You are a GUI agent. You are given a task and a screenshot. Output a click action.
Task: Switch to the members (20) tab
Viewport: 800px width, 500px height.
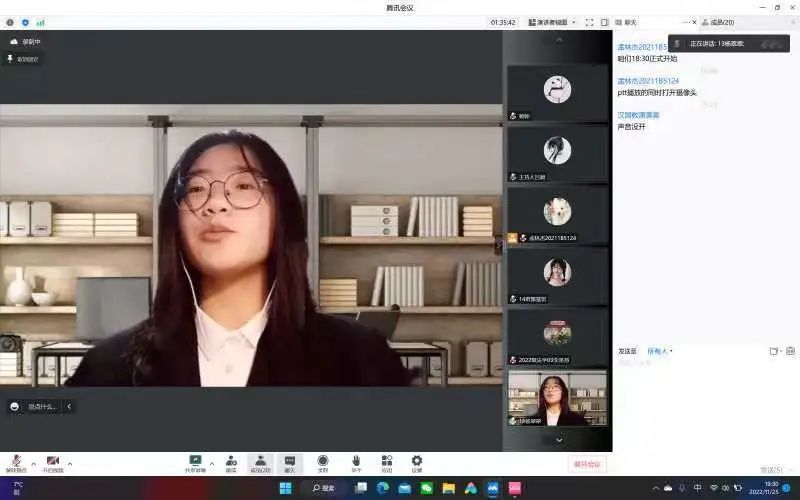pyautogui.click(x=718, y=22)
